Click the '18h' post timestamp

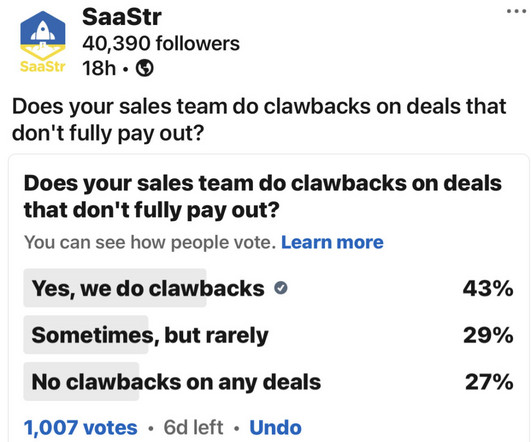coord(99,68)
